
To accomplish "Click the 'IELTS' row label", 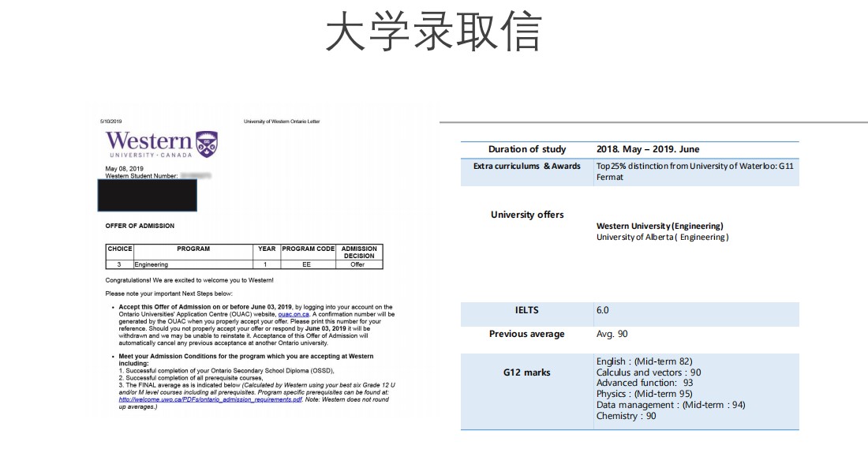I will [x=526, y=310].
